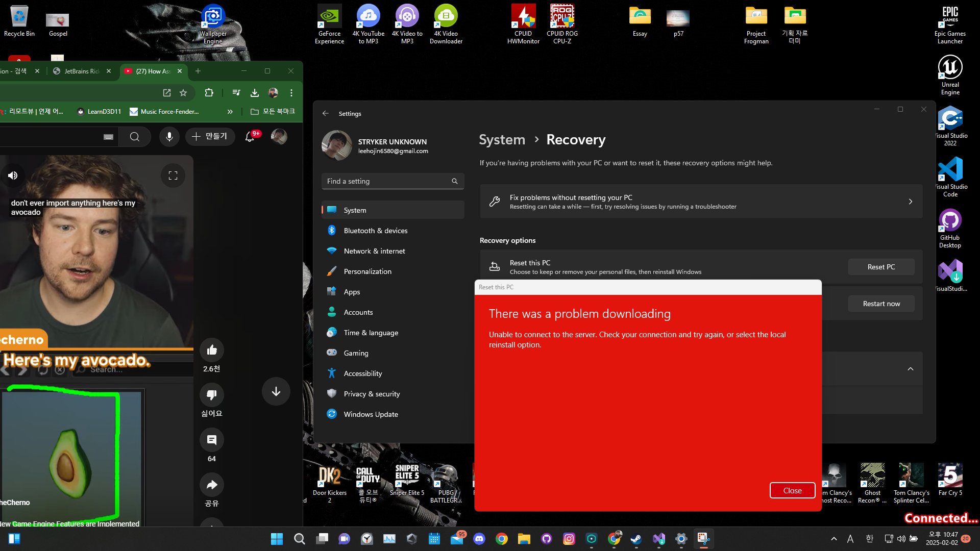Click Find a setting search field
The width and height of the screenshot is (980, 551).
[393, 181]
